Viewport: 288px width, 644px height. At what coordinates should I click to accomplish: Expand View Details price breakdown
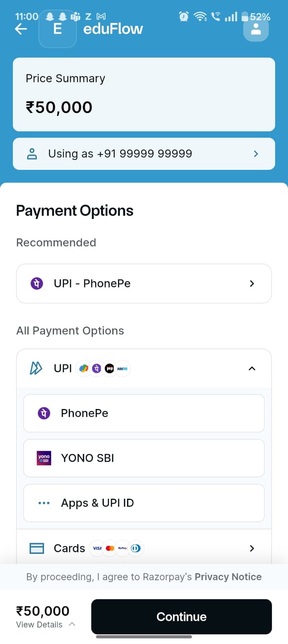(45, 624)
